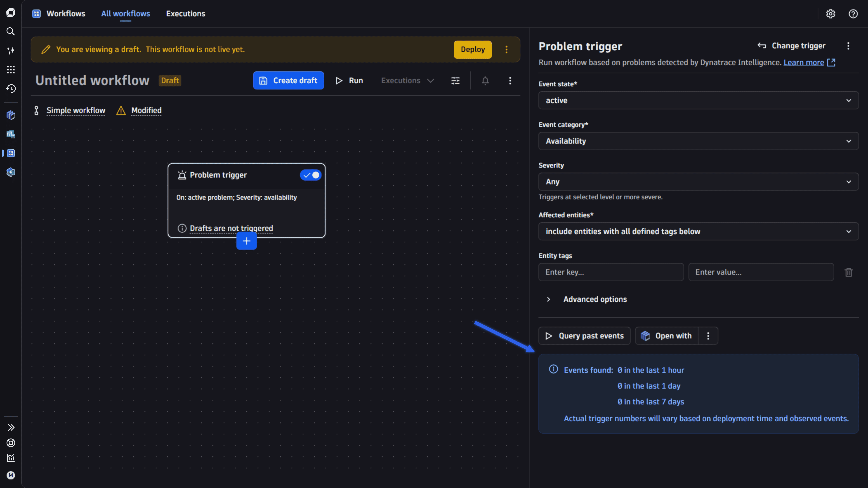Open the chart icon at sidebar bottom
The image size is (868, 488).
tap(11, 458)
